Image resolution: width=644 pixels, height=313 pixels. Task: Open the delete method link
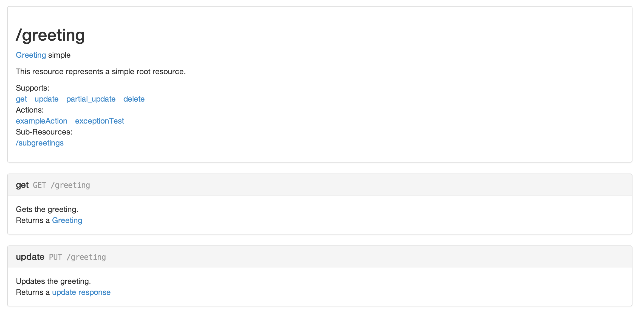(x=134, y=99)
